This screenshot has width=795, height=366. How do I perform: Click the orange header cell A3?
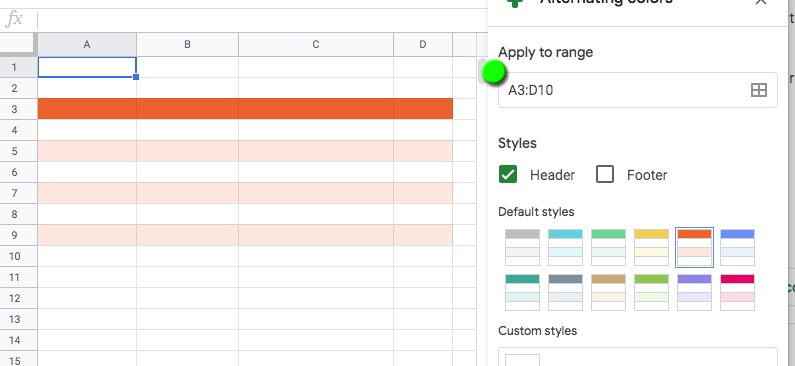87,109
